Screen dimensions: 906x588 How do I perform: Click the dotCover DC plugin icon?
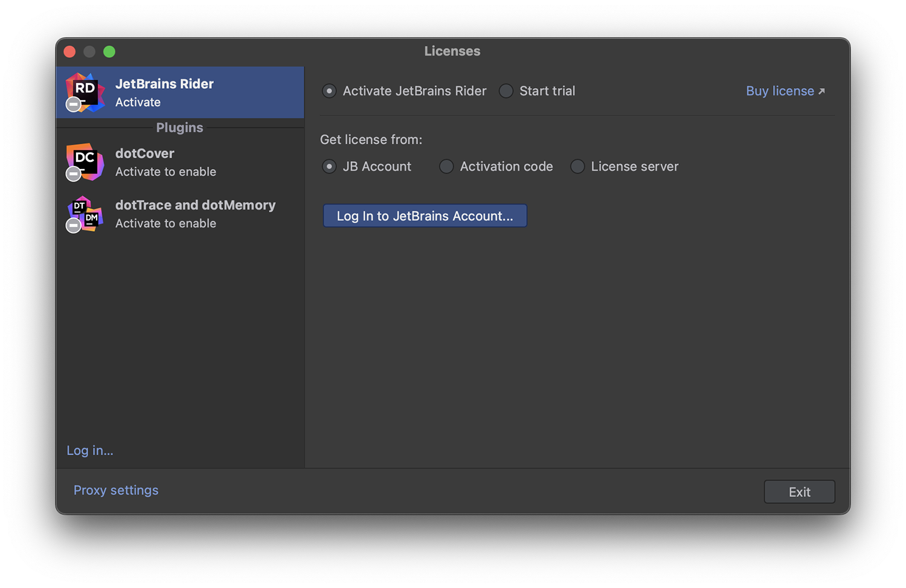[x=85, y=162]
